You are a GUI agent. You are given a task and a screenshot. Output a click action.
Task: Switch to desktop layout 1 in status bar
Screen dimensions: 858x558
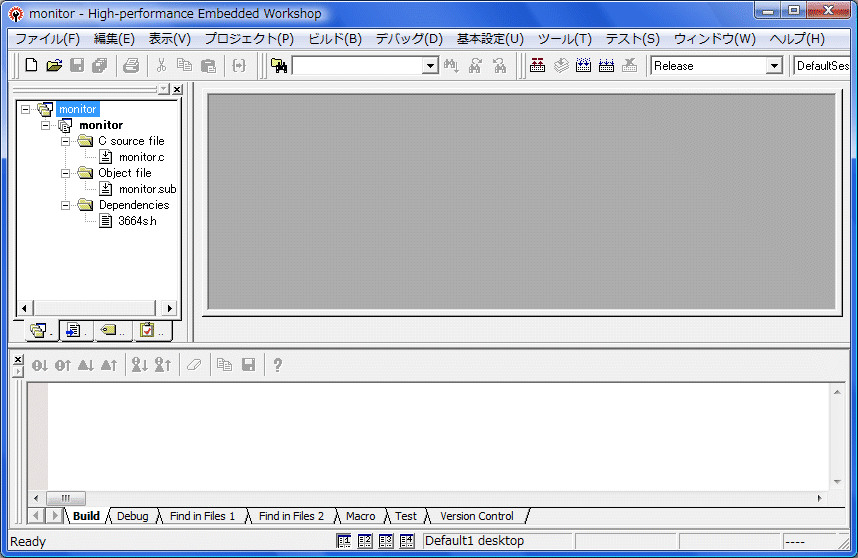pyautogui.click(x=344, y=541)
